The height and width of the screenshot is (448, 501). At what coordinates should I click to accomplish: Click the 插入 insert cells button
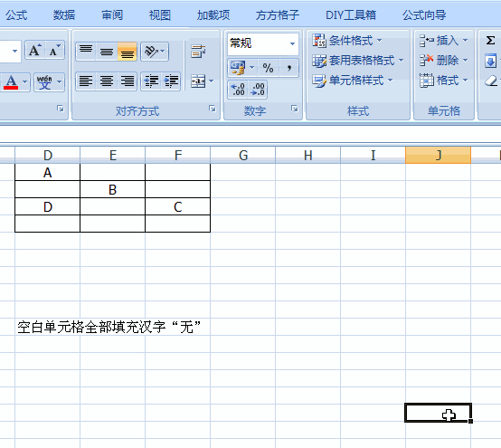440,41
